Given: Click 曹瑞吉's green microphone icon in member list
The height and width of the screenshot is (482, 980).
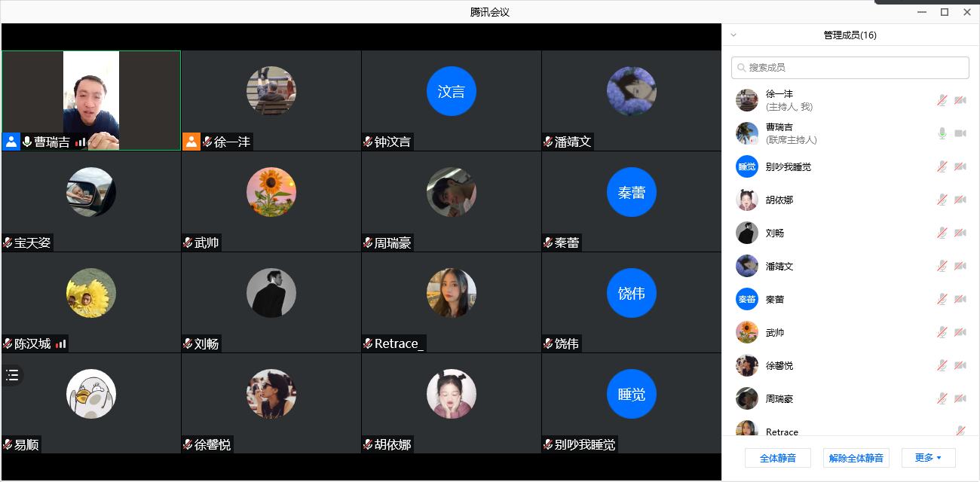Looking at the screenshot, I should point(942,133).
